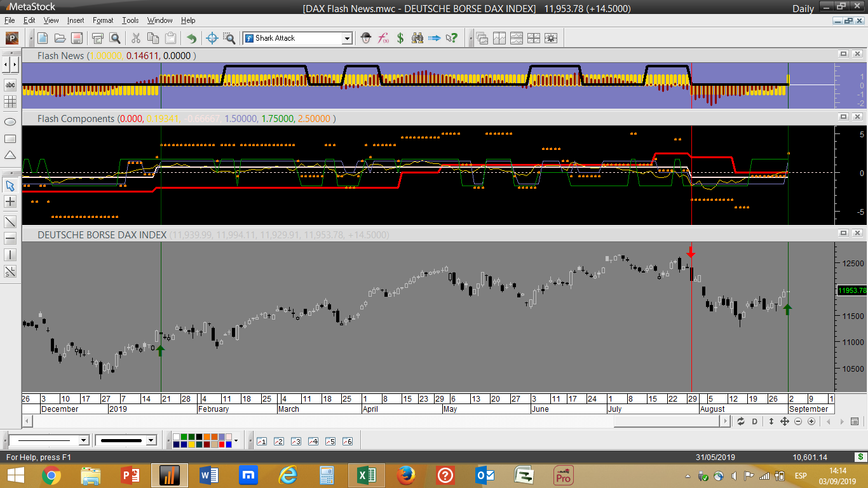
Task: Toggle the D periodicity button
Action: [755, 421]
